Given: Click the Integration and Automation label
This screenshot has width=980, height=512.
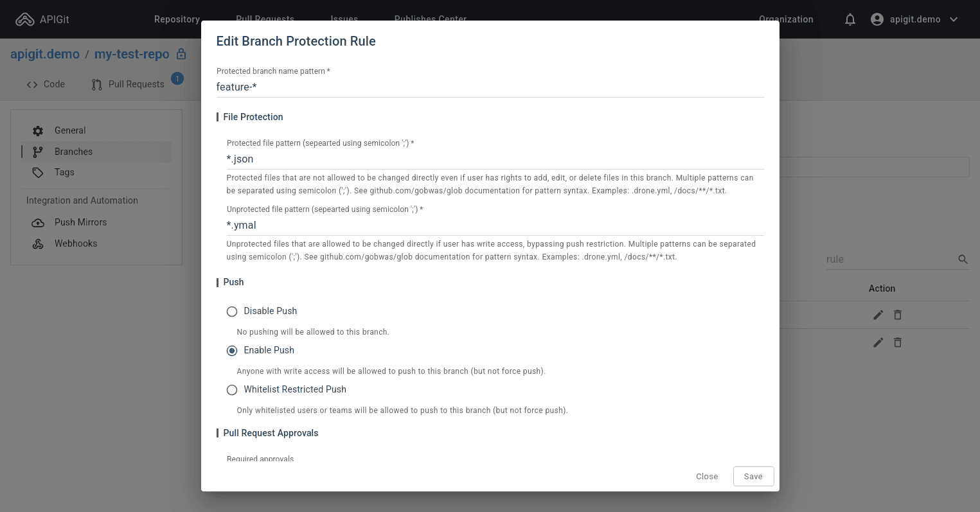Looking at the screenshot, I should (82, 200).
